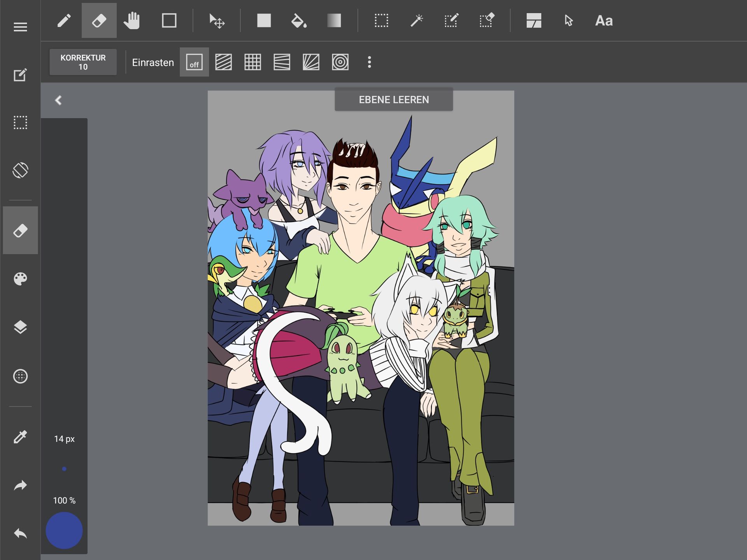This screenshot has width=747, height=560.
Task: Open the color palette panel
Action: tap(20, 279)
